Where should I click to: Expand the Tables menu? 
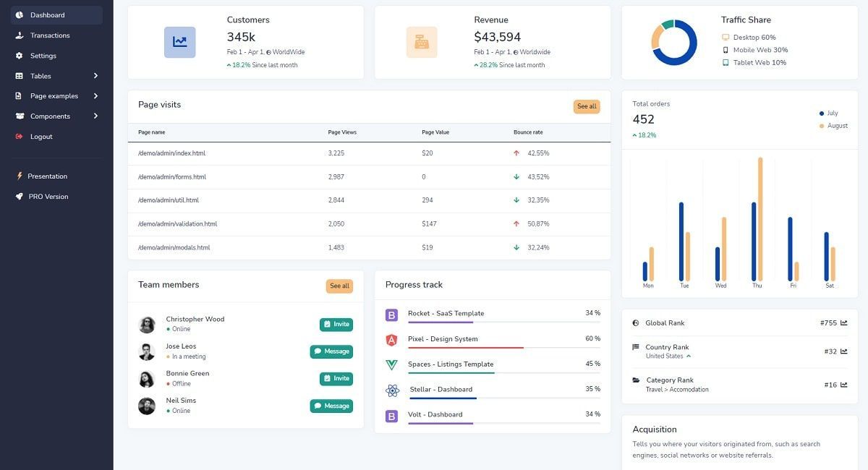40,76
